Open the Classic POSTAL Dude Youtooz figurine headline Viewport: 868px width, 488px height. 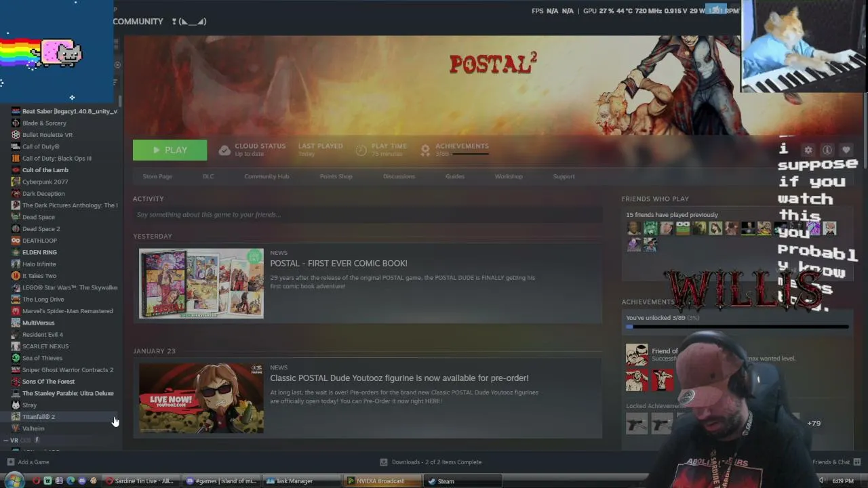(x=399, y=378)
